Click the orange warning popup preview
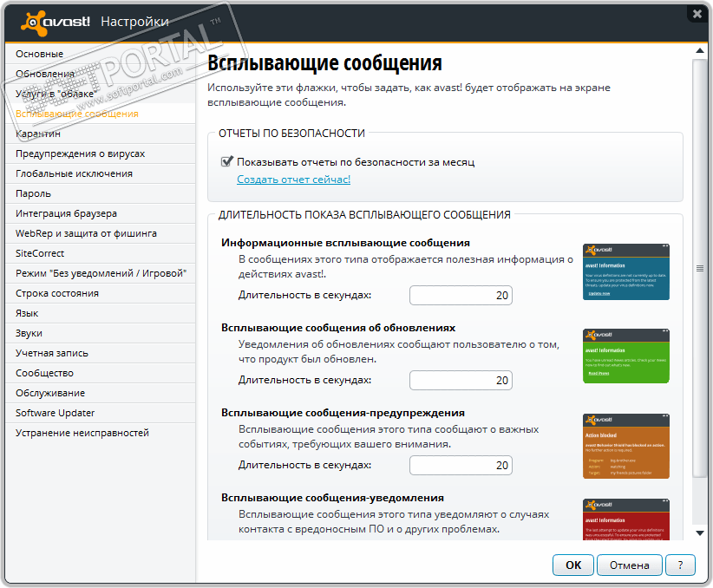713x588 pixels. 626,447
